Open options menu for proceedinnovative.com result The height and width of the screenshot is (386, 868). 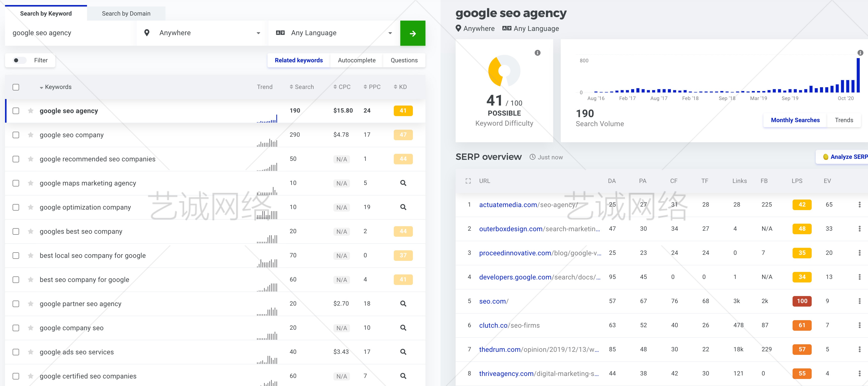click(859, 253)
